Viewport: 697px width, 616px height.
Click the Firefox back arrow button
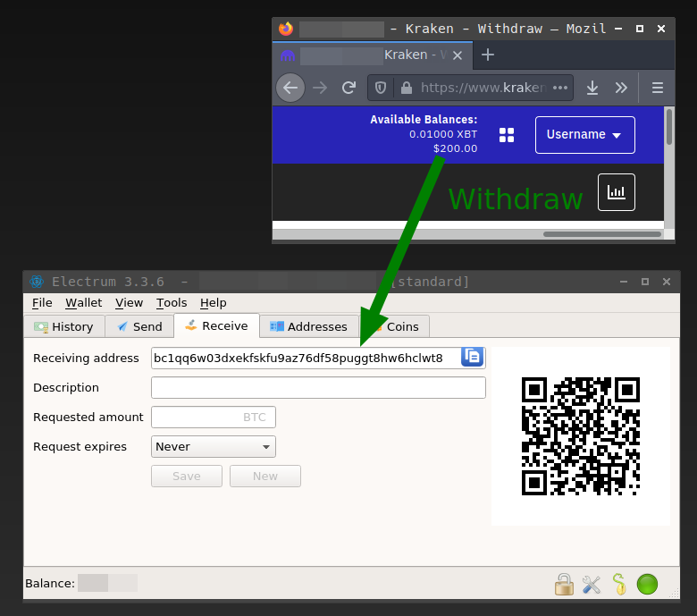point(290,88)
